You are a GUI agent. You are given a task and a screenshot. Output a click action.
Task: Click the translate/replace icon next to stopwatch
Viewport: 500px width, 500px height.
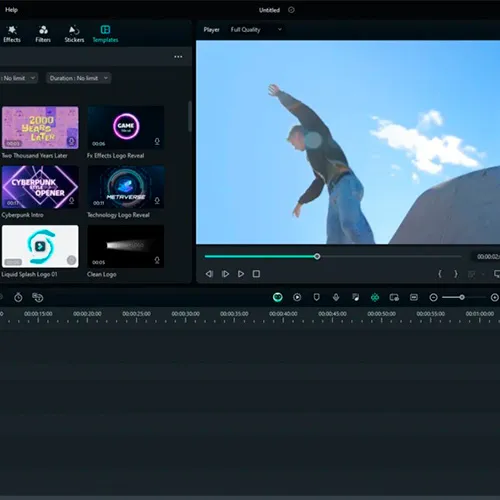coord(38,297)
